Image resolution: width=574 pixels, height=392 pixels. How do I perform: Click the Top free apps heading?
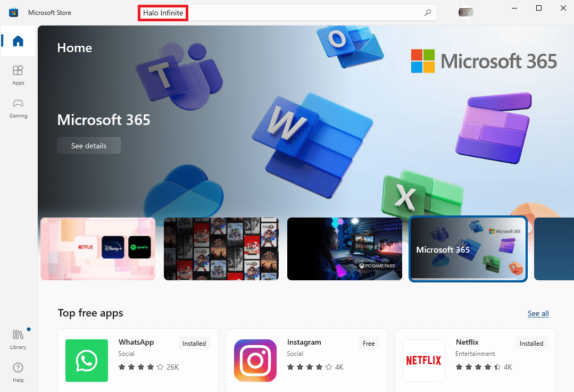pos(90,313)
